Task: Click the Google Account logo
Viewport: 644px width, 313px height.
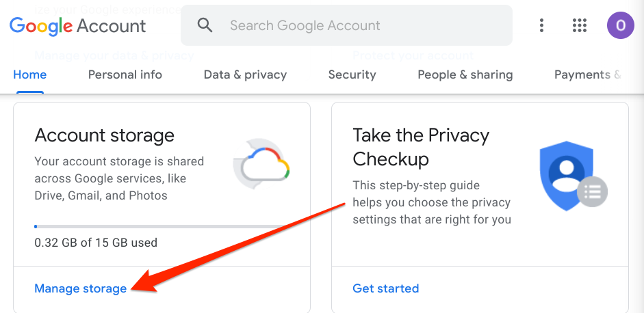Action: pyautogui.click(x=77, y=26)
